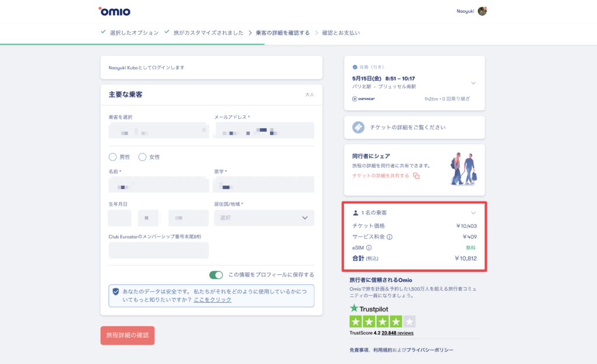Select the 女性 radio button
The width and height of the screenshot is (597, 364).
point(142,157)
